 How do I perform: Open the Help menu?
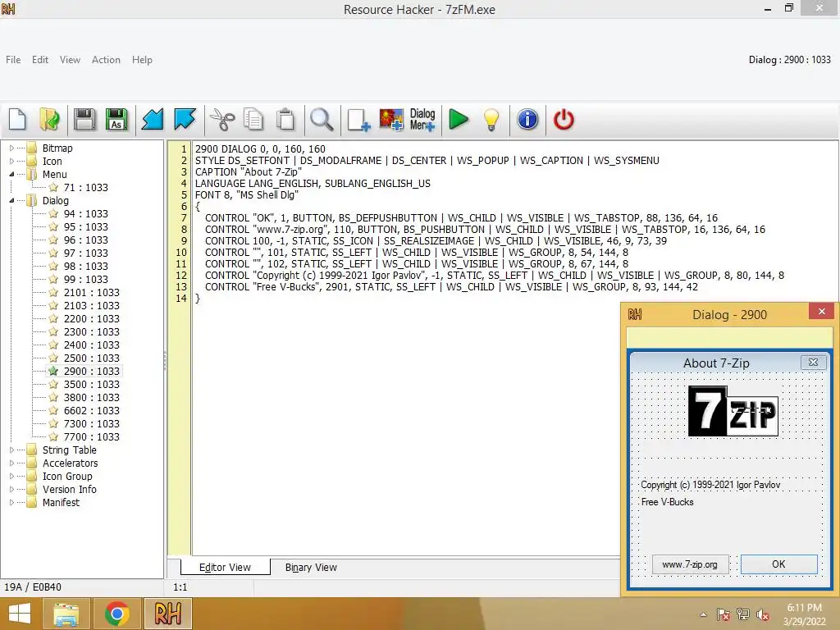(x=142, y=59)
